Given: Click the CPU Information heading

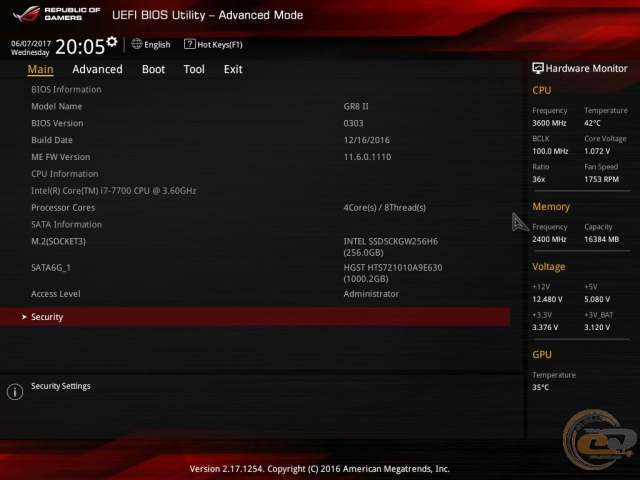Looking at the screenshot, I should coord(65,174).
